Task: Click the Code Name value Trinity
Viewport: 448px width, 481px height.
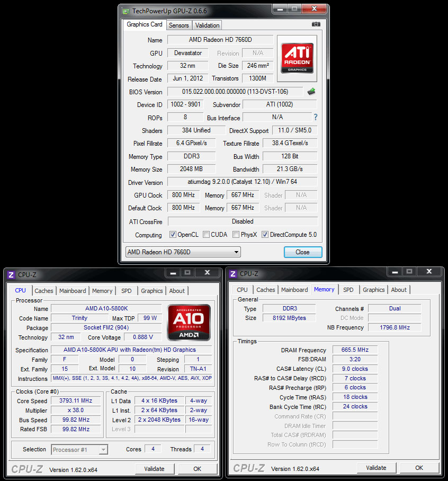Action: [x=80, y=318]
